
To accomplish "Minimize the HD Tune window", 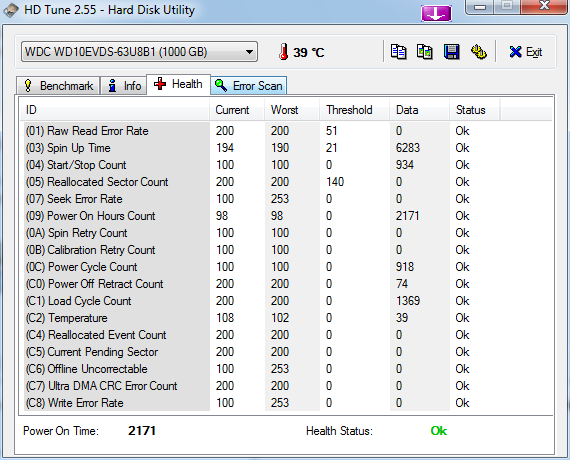I will [480, 7].
